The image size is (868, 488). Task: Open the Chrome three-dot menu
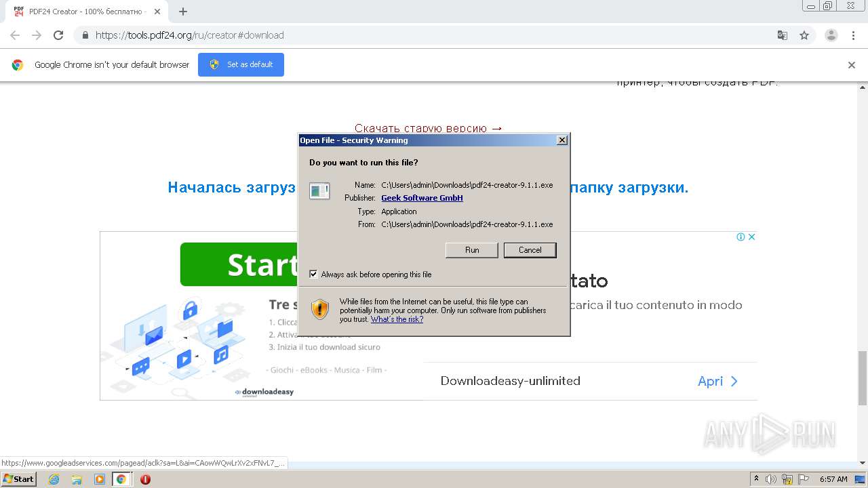pos(854,35)
